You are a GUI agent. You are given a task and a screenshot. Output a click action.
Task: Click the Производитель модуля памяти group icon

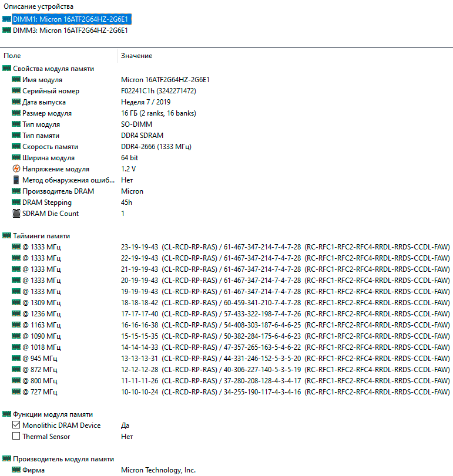point(6,459)
